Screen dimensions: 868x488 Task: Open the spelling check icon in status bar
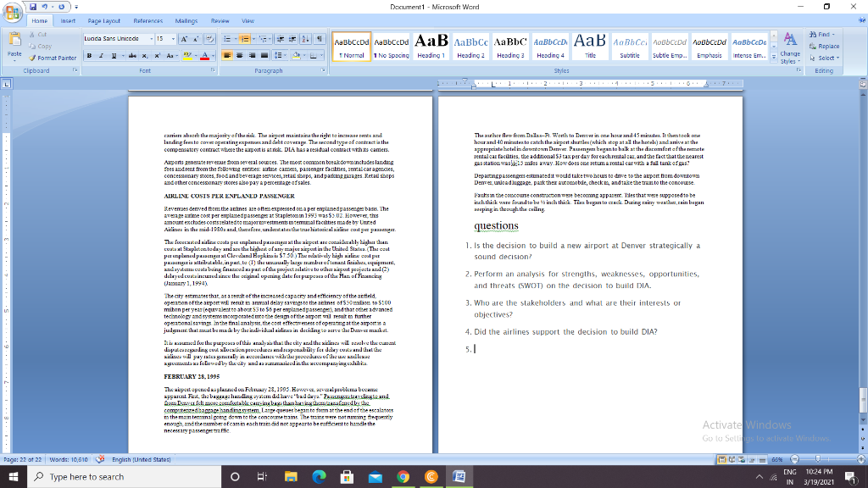pos(99,459)
